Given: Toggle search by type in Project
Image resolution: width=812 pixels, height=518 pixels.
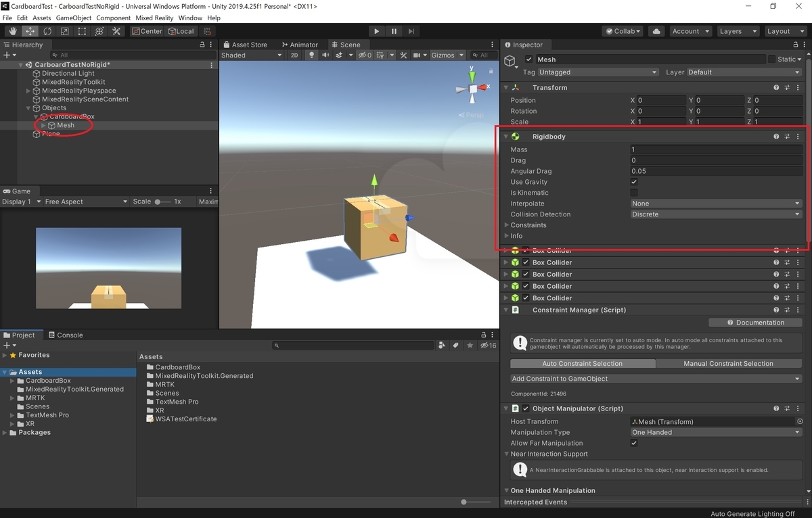Looking at the screenshot, I should (442, 345).
